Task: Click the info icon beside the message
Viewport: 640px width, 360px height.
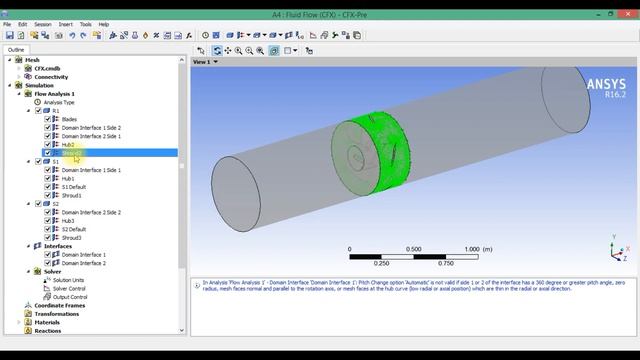Action: pos(197,285)
